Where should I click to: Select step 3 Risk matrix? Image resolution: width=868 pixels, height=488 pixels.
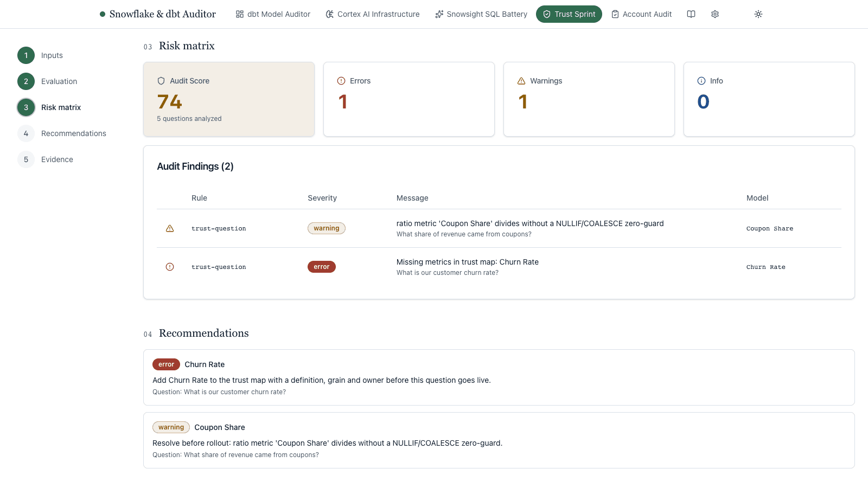[49, 107]
